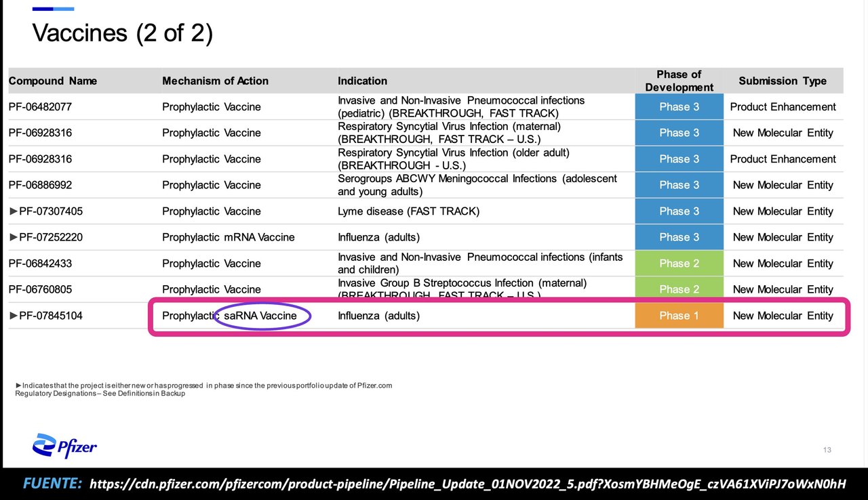The image size is (868, 500).
Task: Click 'Serogroups ABCWY Meningococcal Infections' indication
Action: 477,185
